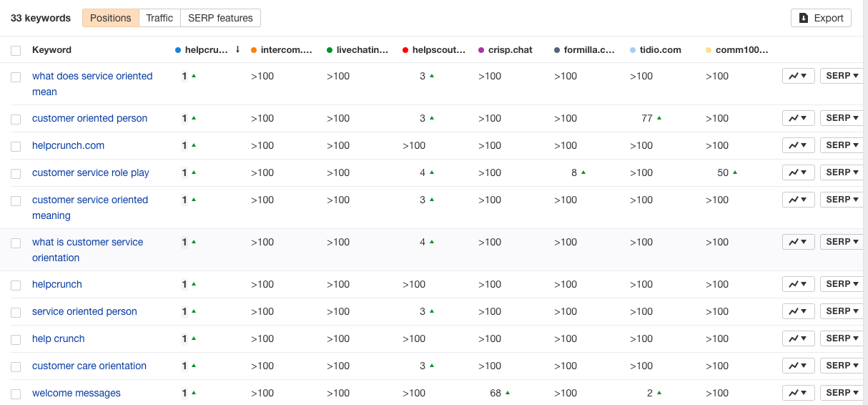
Task: Switch to the Traffic tab
Action: (159, 18)
